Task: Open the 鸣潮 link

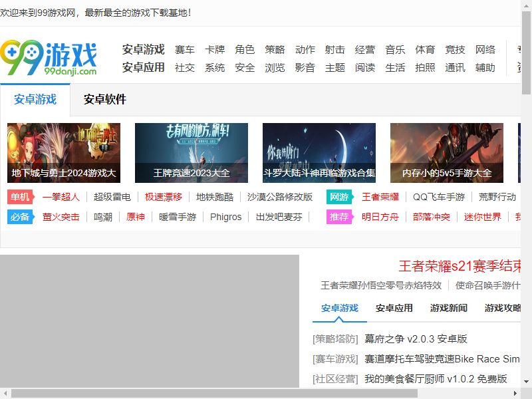Action: (x=103, y=217)
